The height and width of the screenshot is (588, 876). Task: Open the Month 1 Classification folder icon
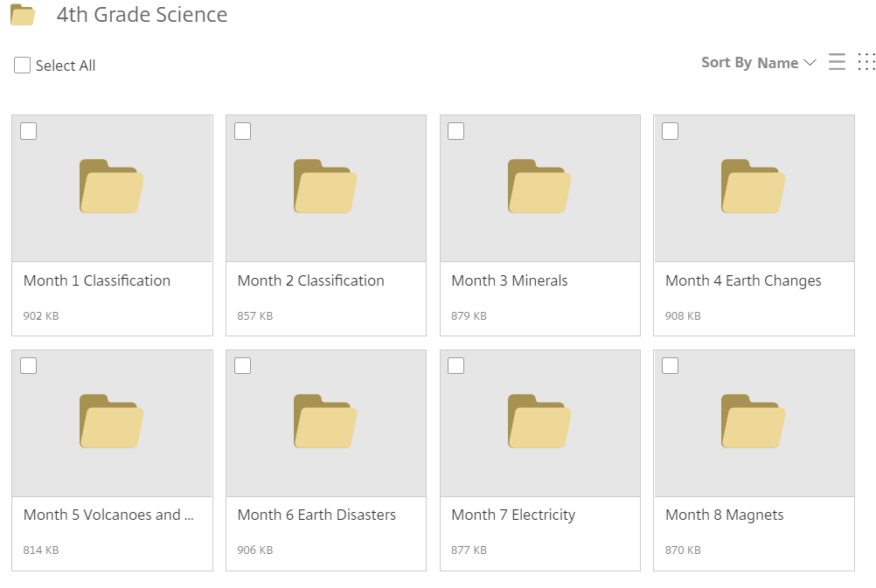click(112, 186)
